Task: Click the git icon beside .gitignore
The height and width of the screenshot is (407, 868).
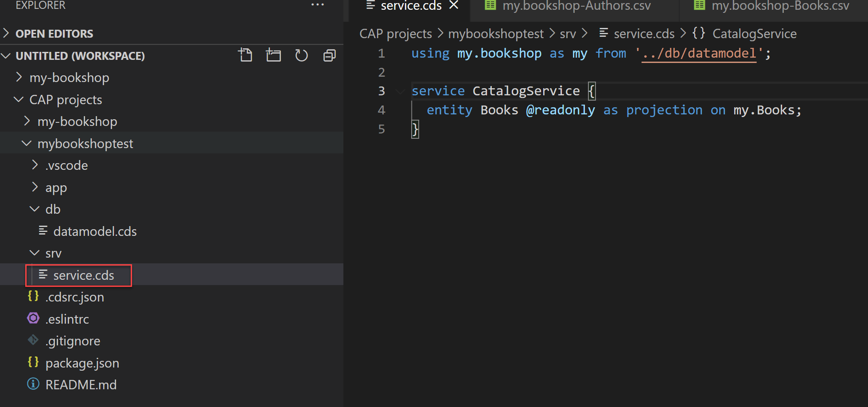Action: (x=33, y=340)
